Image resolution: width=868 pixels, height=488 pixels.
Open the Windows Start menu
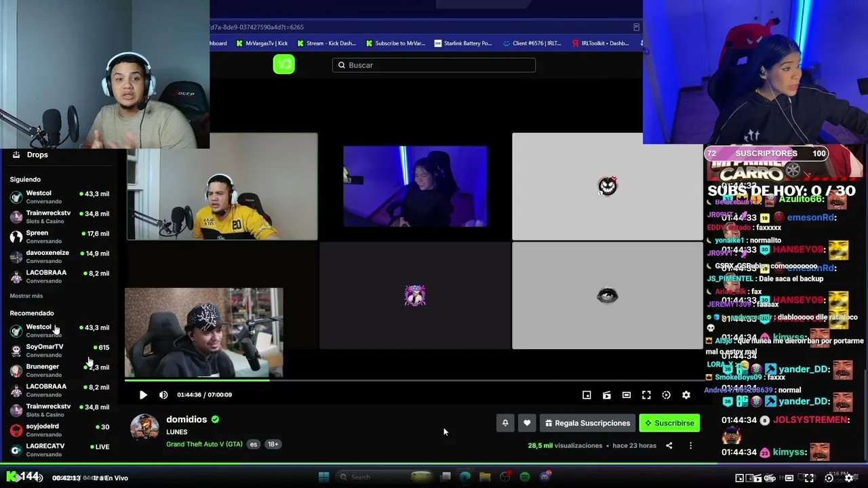[x=323, y=477]
